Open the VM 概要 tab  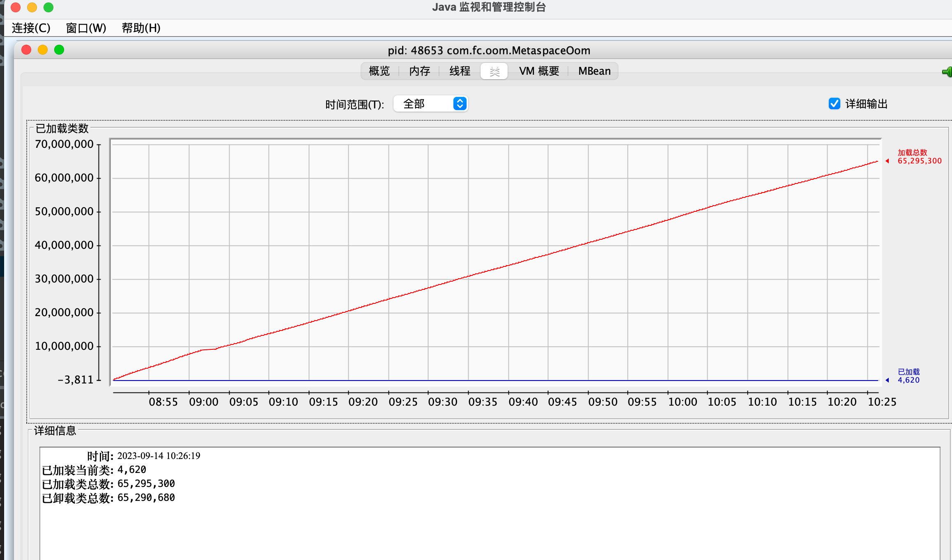[539, 71]
